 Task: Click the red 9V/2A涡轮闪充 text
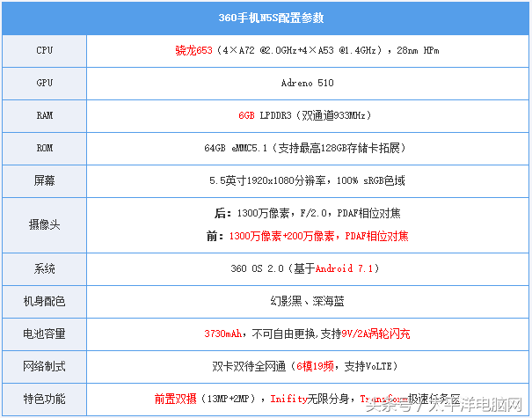coord(375,334)
